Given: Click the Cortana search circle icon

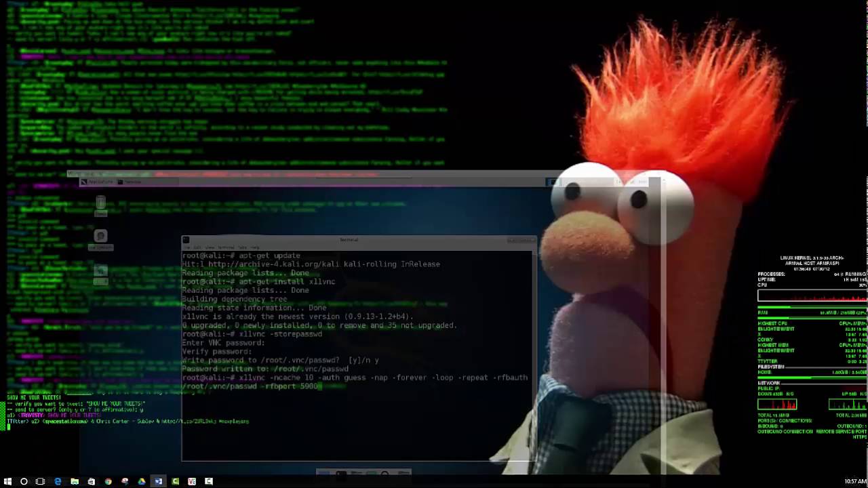Looking at the screenshot, I should (24, 481).
